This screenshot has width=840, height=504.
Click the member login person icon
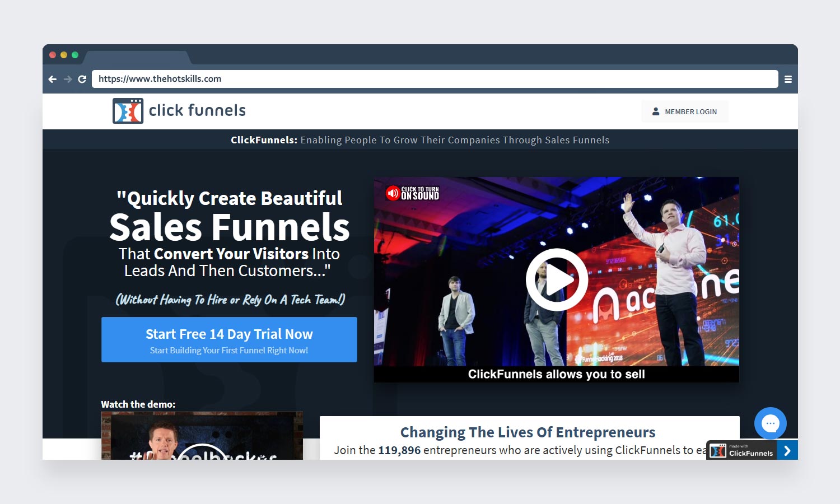[656, 111]
